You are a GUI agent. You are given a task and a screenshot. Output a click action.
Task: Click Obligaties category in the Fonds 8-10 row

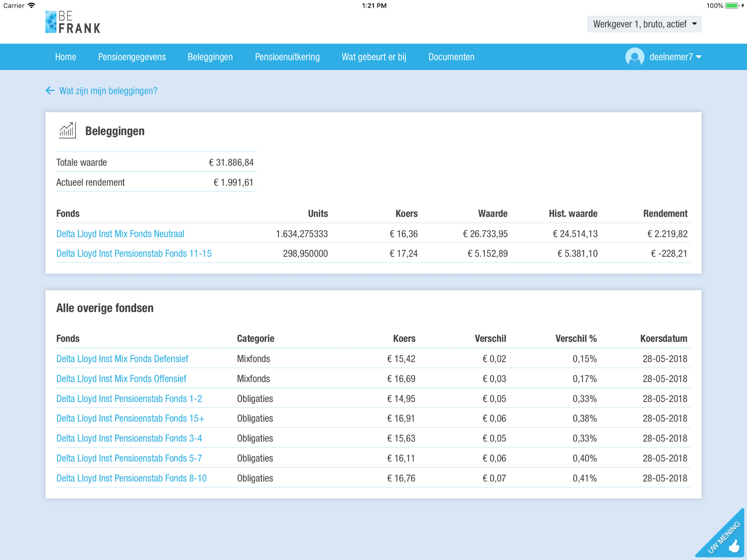click(x=255, y=478)
